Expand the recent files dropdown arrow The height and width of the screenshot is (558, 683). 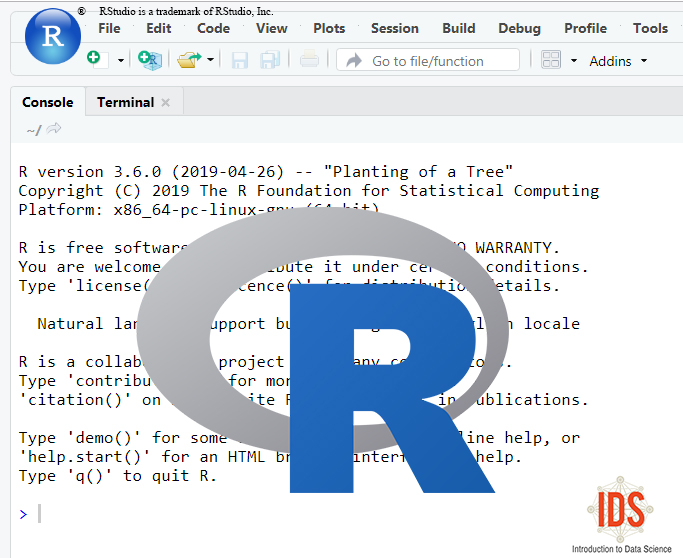(x=210, y=59)
